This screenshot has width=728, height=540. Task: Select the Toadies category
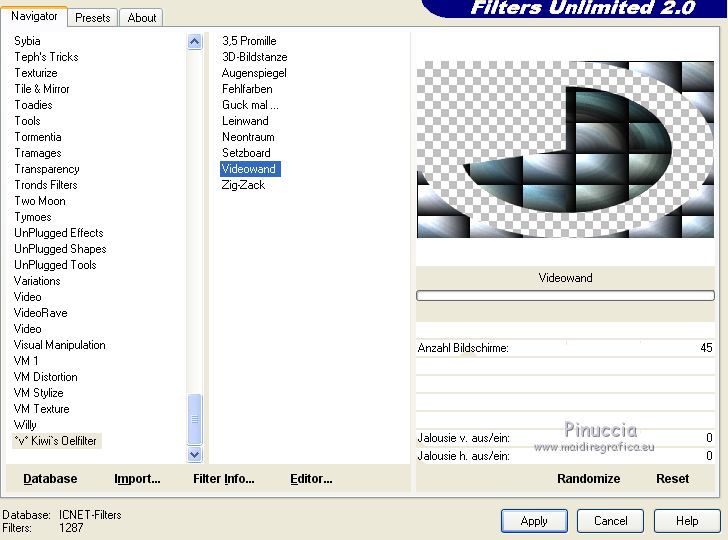33,105
